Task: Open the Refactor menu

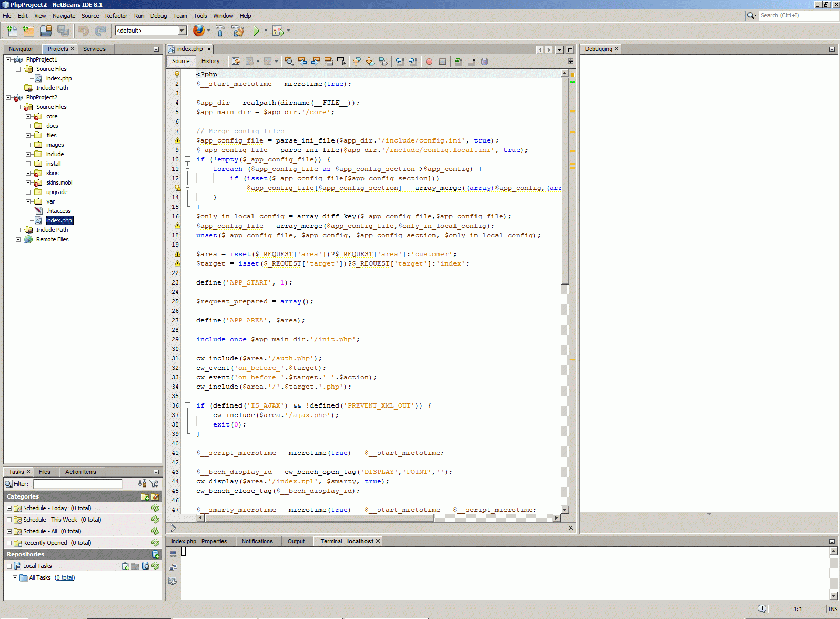Action: (116, 16)
